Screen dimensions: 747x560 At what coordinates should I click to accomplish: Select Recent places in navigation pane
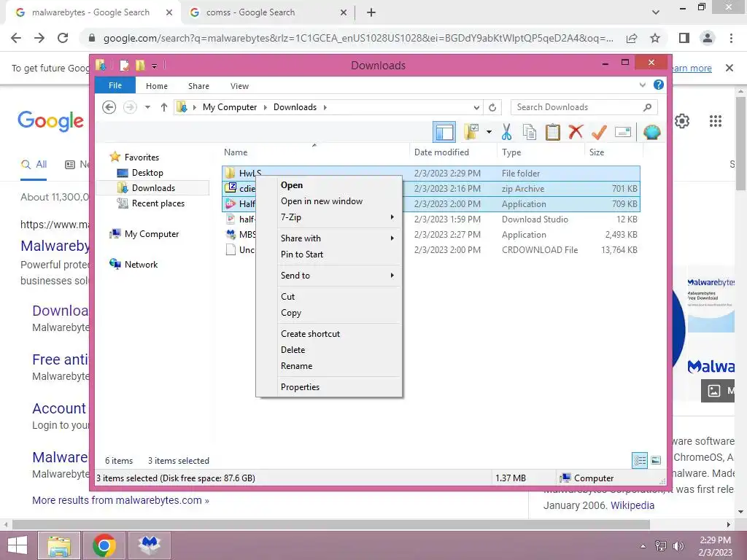(x=158, y=203)
